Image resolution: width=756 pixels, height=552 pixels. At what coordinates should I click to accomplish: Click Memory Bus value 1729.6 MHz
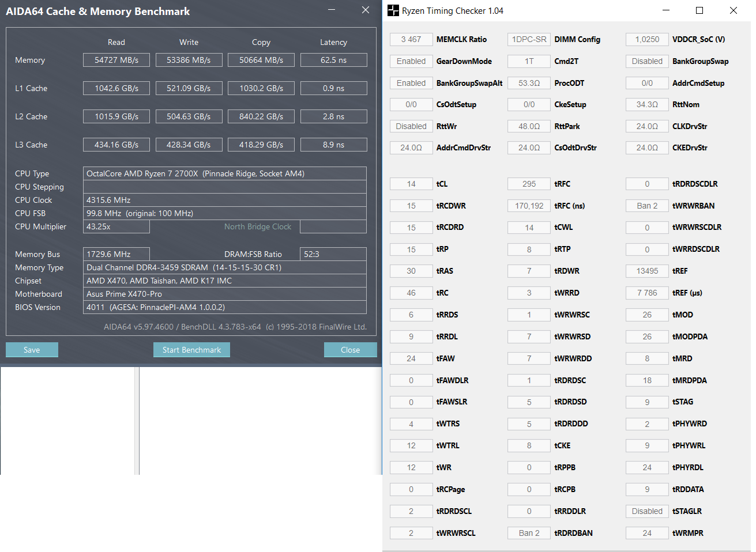pyautogui.click(x=116, y=254)
